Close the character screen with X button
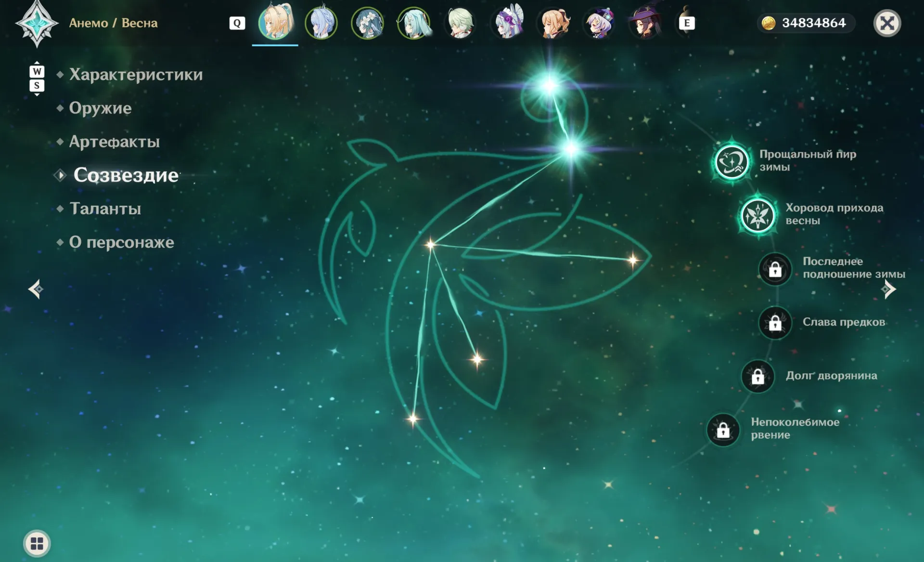Screen dimensions: 924x562 tap(887, 23)
